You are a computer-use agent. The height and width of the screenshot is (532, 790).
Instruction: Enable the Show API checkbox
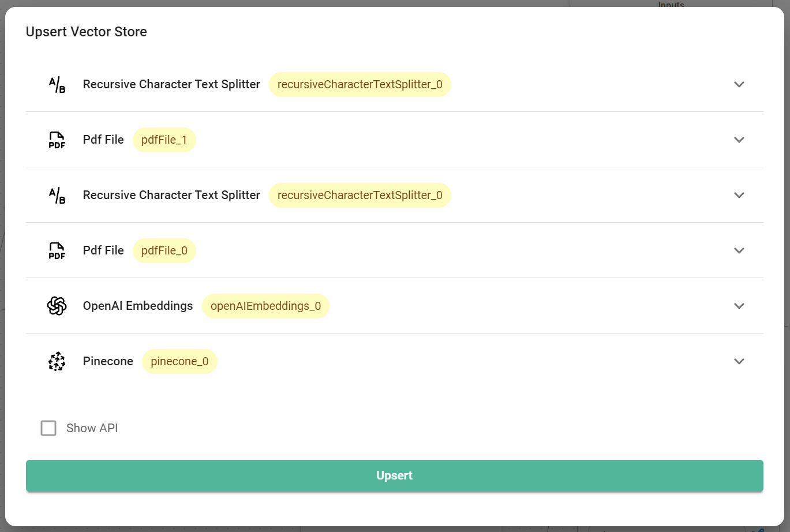[x=48, y=428]
